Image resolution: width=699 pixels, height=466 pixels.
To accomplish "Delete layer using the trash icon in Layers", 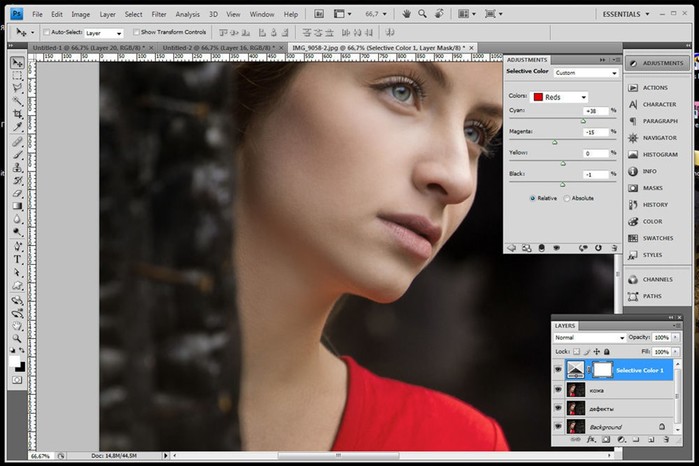I will (x=666, y=440).
